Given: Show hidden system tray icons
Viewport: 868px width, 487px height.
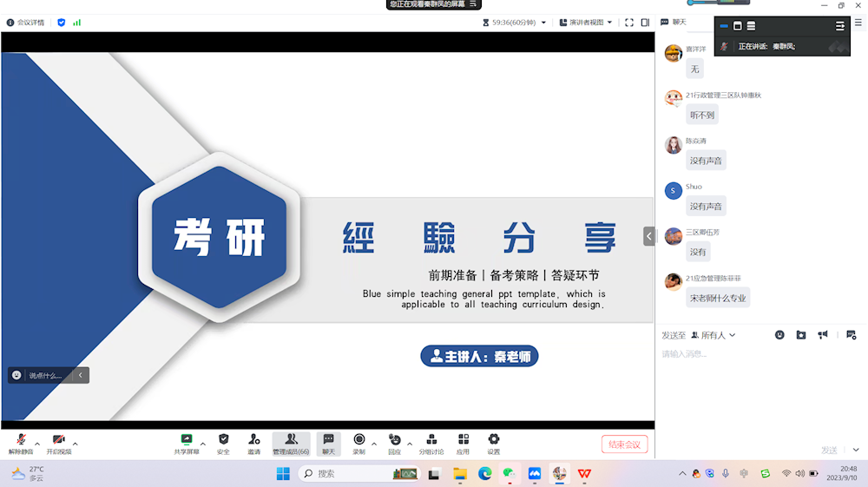Looking at the screenshot, I should tap(682, 473).
